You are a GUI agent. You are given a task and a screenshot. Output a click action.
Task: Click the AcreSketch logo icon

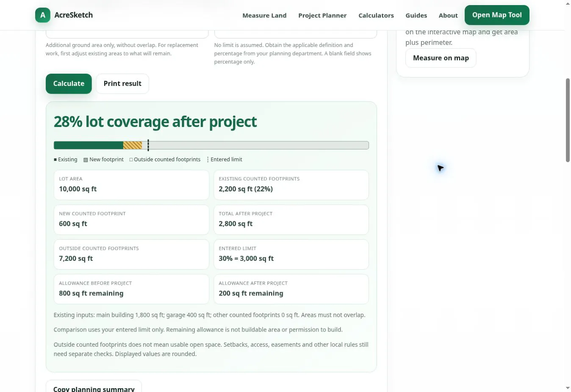[43, 15]
